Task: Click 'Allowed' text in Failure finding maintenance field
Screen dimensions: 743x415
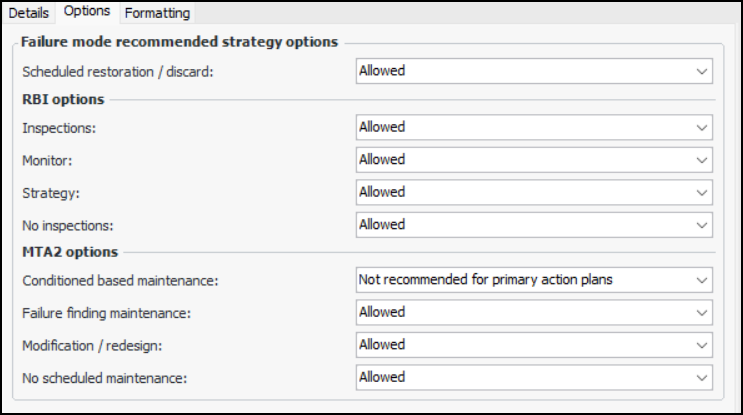Action: [382, 313]
